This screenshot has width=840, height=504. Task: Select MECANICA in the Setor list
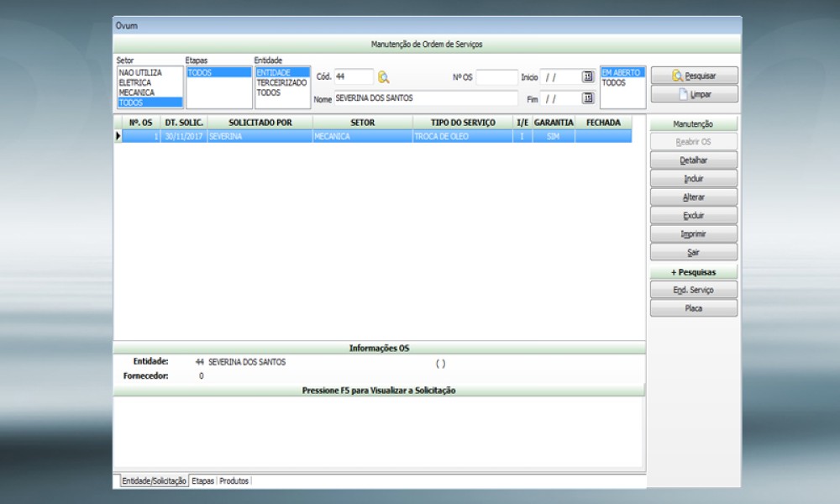(136, 92)
